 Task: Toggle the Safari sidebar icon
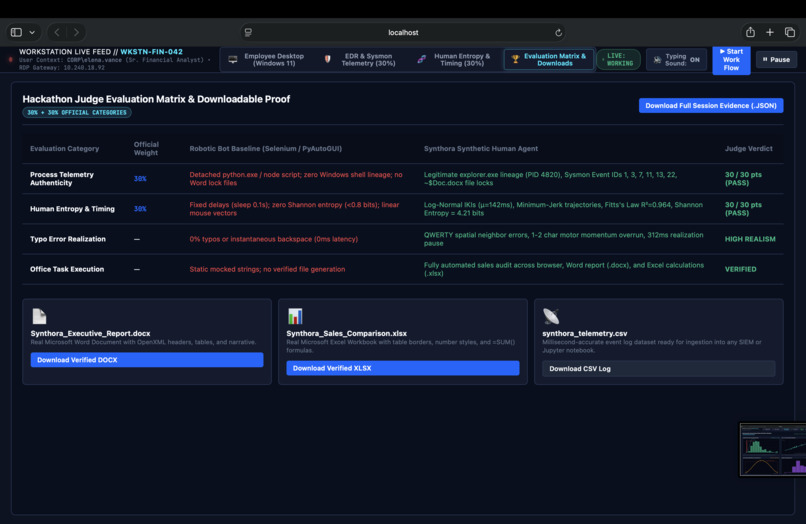point(16,32)
